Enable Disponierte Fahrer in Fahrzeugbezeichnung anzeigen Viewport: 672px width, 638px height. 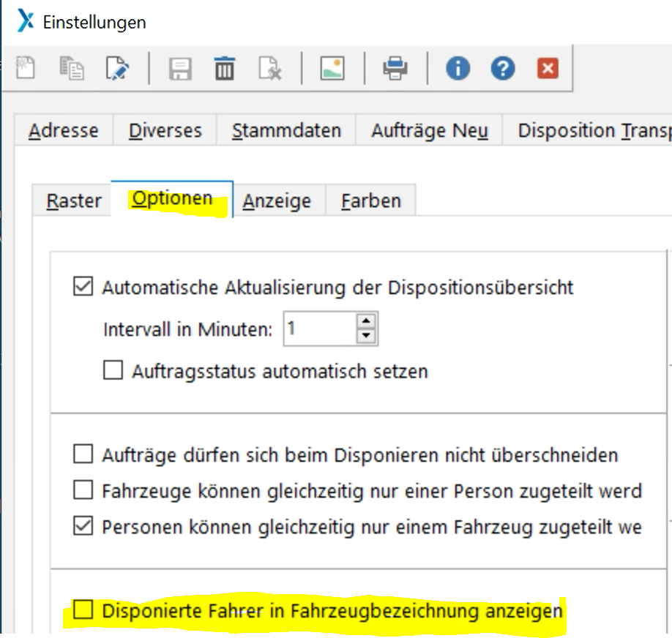(83, 609)
